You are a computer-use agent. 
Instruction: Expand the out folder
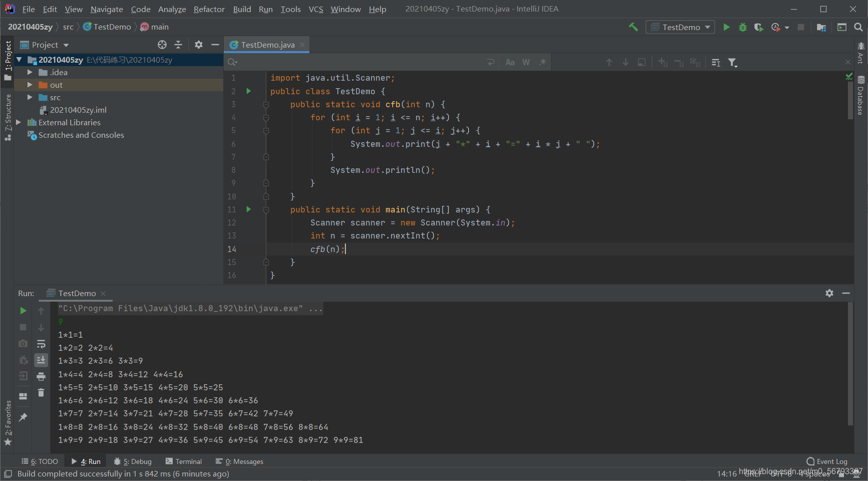(30, 85)
